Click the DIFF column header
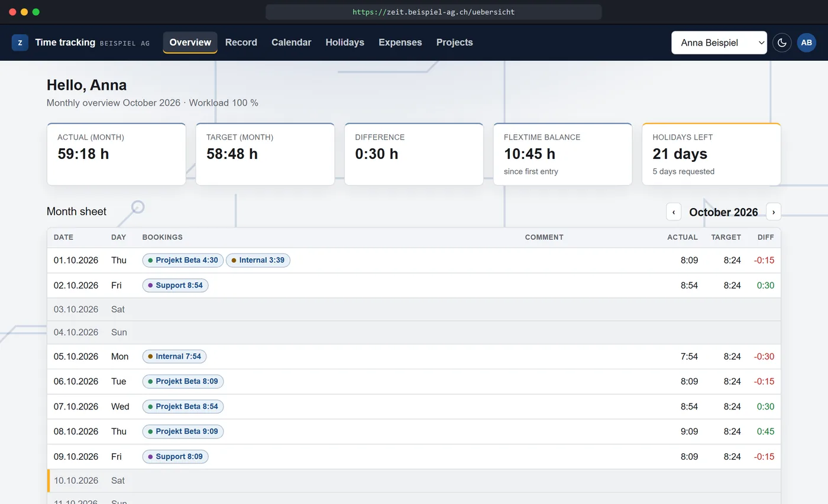 pos(766,238)
